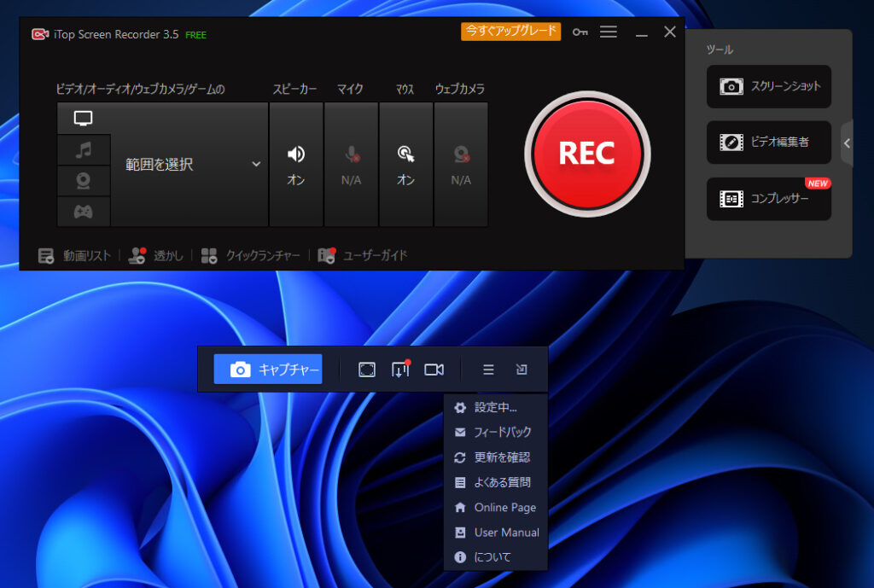
Task: Click Online Page menu item
Action: coord(496,507)
